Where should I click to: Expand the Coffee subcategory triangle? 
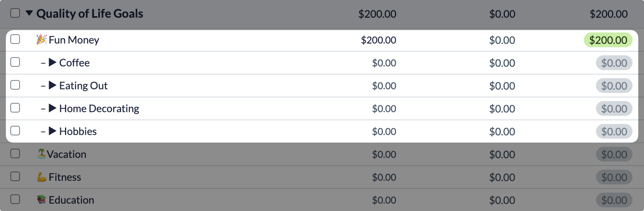tap(52, 62)
